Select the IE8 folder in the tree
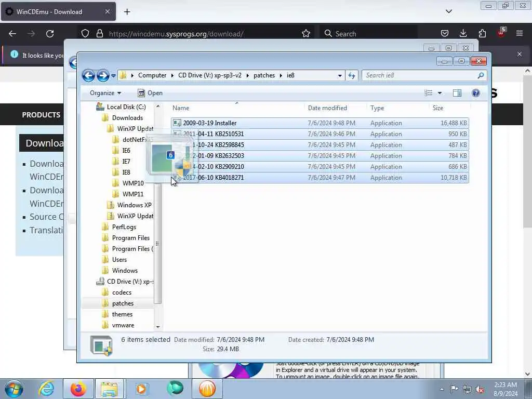 [x=126, y=172]
